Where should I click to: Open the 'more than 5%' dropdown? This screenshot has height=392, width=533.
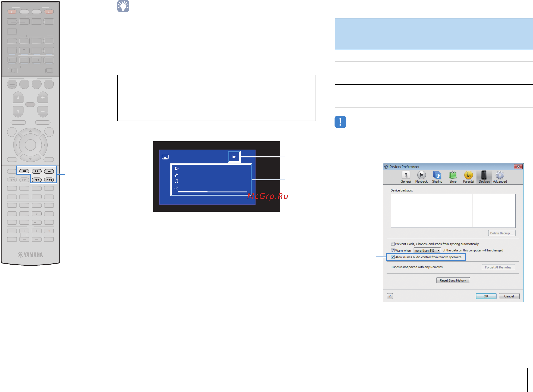click(x=427, y=250)
